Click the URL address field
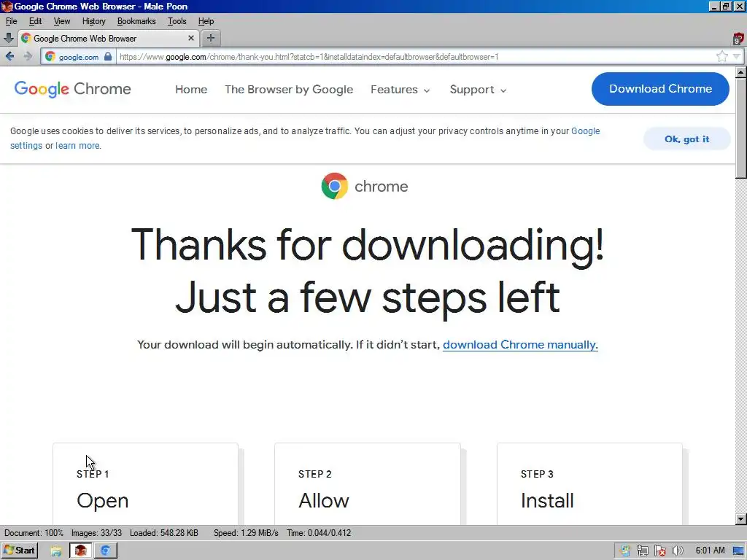The image size is (747, 560). click(x=414, y=57)
